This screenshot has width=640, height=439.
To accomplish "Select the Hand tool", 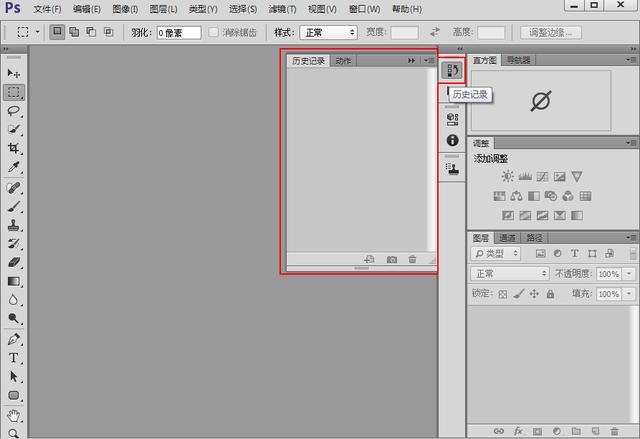I will (x=13, y=416).
